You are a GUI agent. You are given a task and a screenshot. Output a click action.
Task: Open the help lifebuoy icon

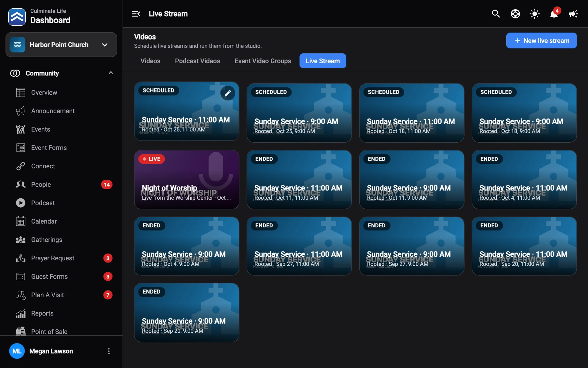pos(515,14)
